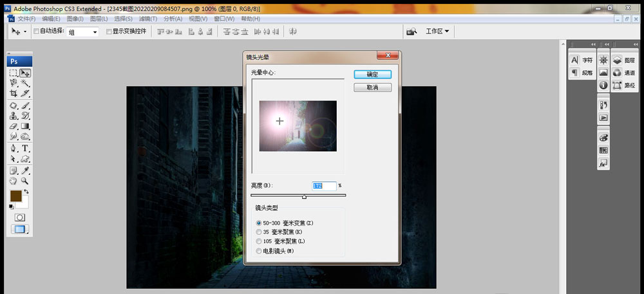Click the foreground brown color swatch
The width and height of the screenshot is (644, 294).
[x=16, y=196]
